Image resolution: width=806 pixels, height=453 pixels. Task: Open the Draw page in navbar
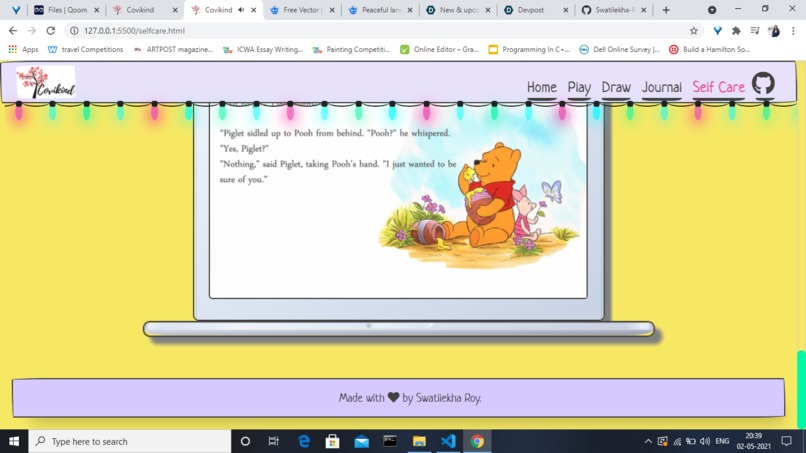click(616, 87)
